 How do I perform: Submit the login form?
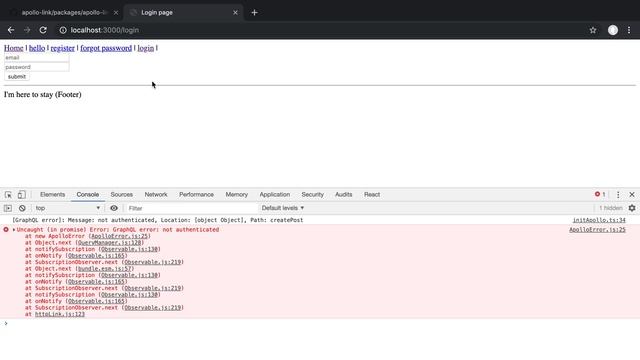click(17, 77)
